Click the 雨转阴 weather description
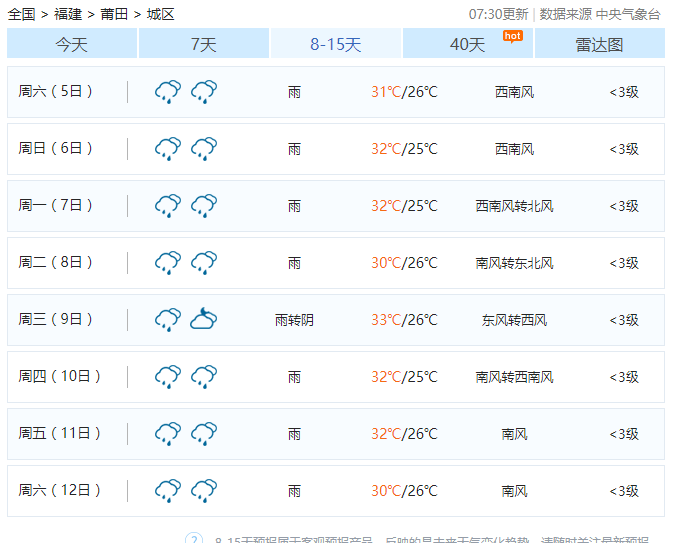674x543 pixels. click(x=294, y=320)
